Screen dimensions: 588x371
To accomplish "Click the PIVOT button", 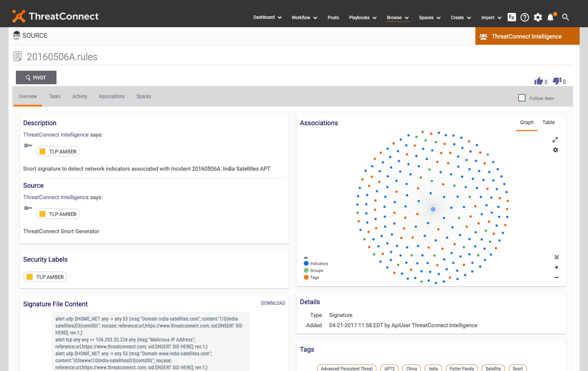I will [36, 78].
